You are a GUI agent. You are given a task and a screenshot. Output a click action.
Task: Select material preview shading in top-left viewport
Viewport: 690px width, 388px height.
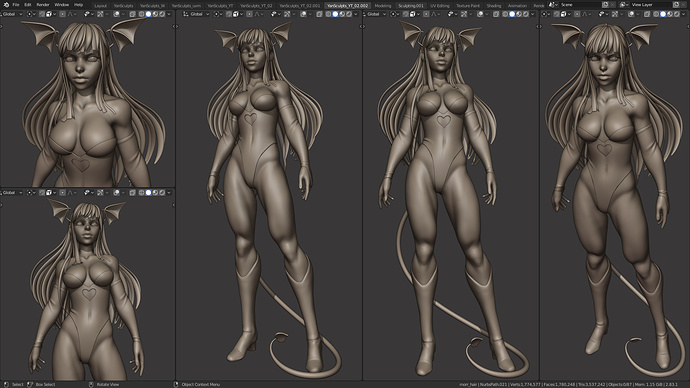point(155,14)
